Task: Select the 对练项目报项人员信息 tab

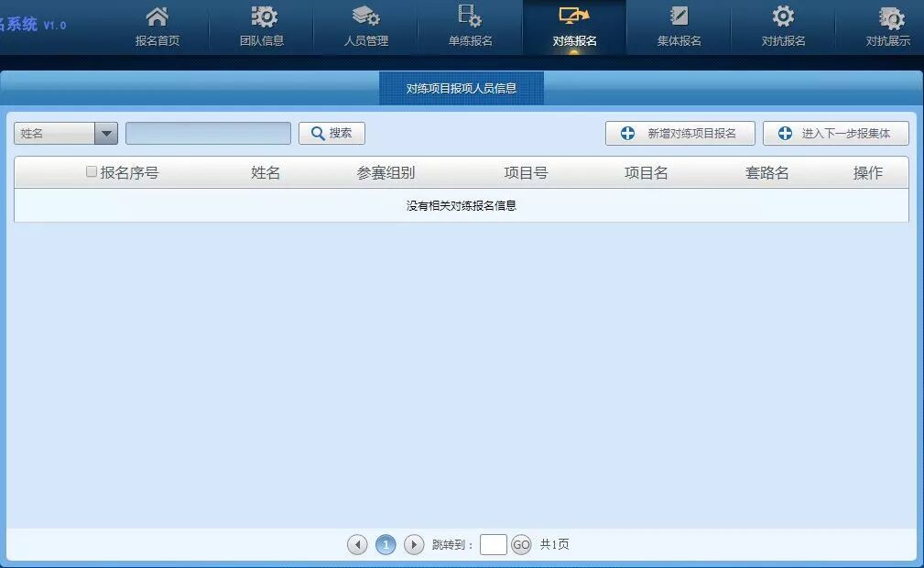Action: pos(462,89)
